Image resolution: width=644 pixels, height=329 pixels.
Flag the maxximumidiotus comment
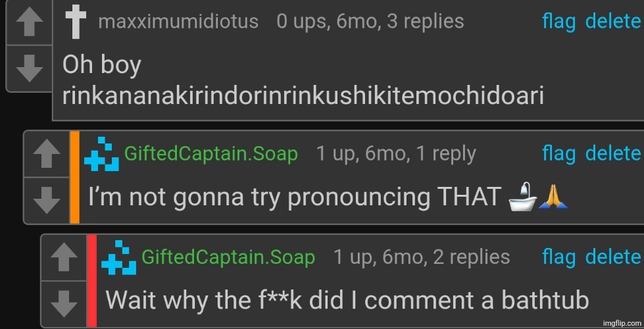click(558, 22)
